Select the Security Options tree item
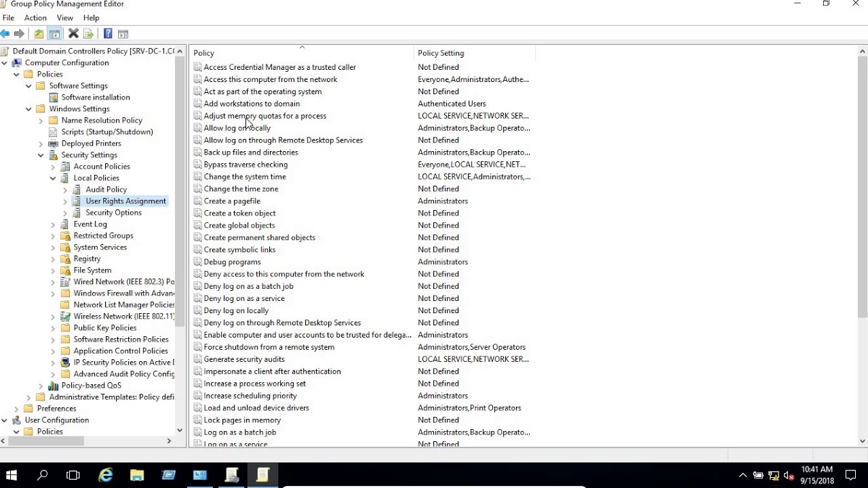Viewport: 868px width, 488px height. click(x=113, y=212)
